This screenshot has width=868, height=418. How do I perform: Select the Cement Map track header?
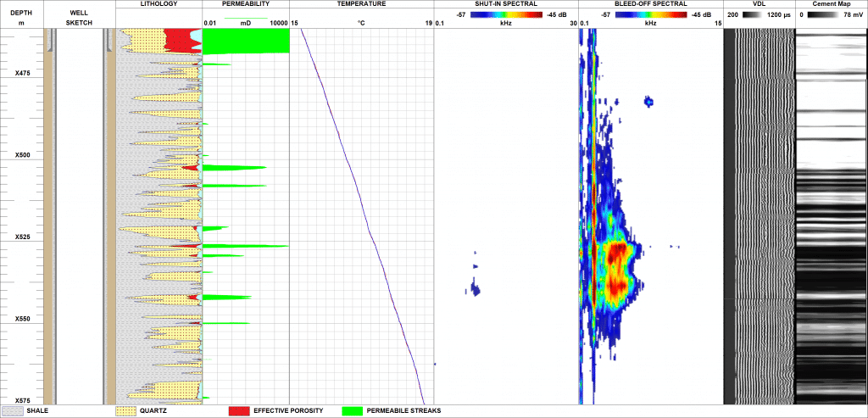pyautogui.click(x=832, y=4)
